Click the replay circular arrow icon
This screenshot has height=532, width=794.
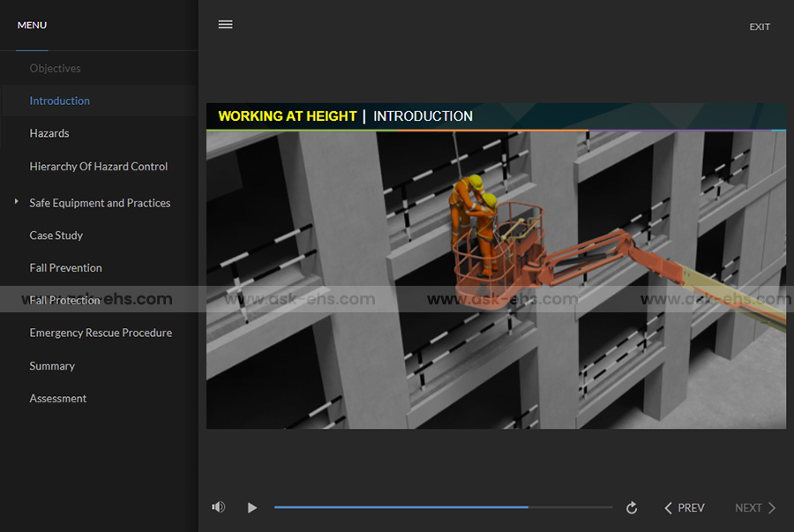click(632, 508)
